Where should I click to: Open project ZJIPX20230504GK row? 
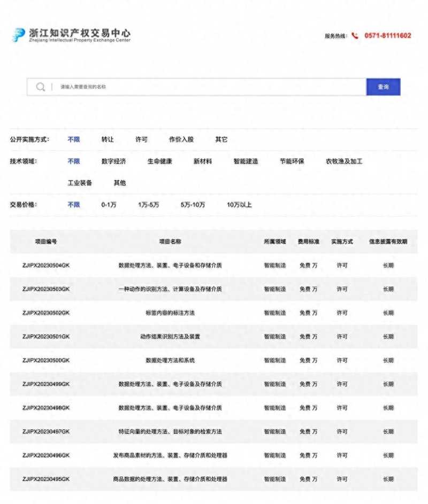(x=46, y=265)
